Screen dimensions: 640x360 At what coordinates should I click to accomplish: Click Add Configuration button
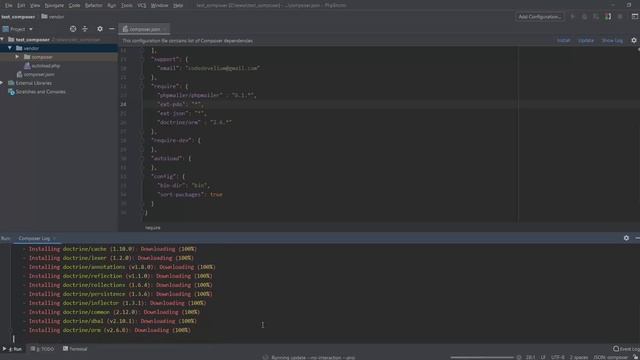(540, 17)
